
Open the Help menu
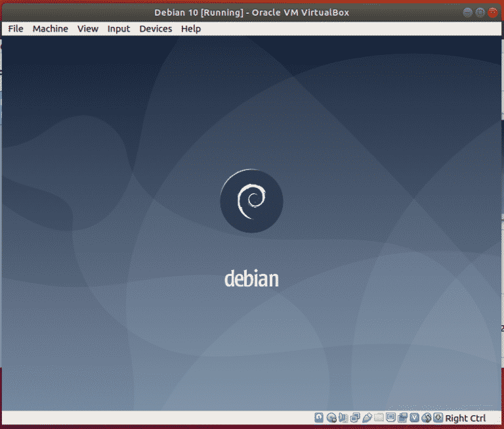coord(190,29)
